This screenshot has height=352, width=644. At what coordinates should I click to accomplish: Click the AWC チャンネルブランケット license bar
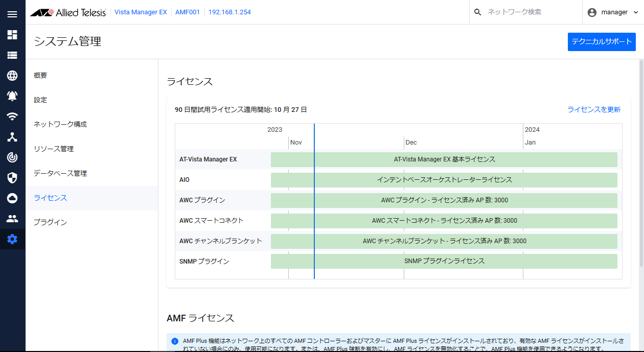444,241
